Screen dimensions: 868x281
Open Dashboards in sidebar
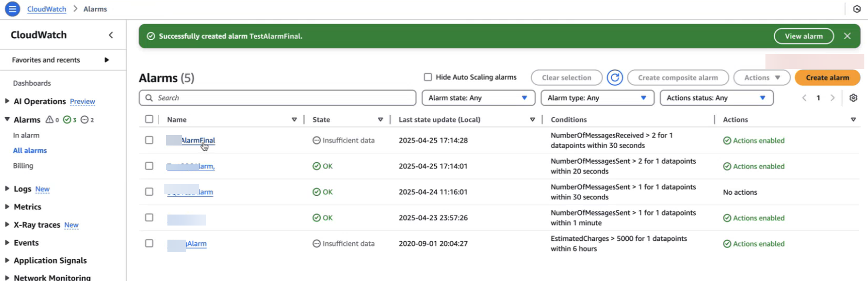click(32, 83)
